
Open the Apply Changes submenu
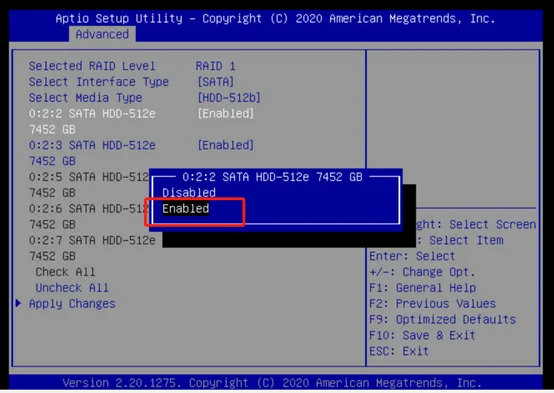click(x=72, y=304)
